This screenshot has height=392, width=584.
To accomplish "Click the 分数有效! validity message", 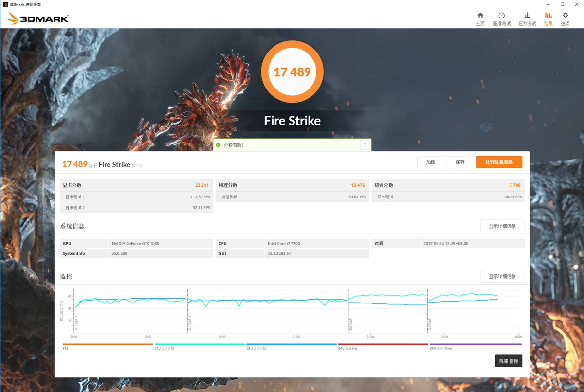I will point(233,145).
